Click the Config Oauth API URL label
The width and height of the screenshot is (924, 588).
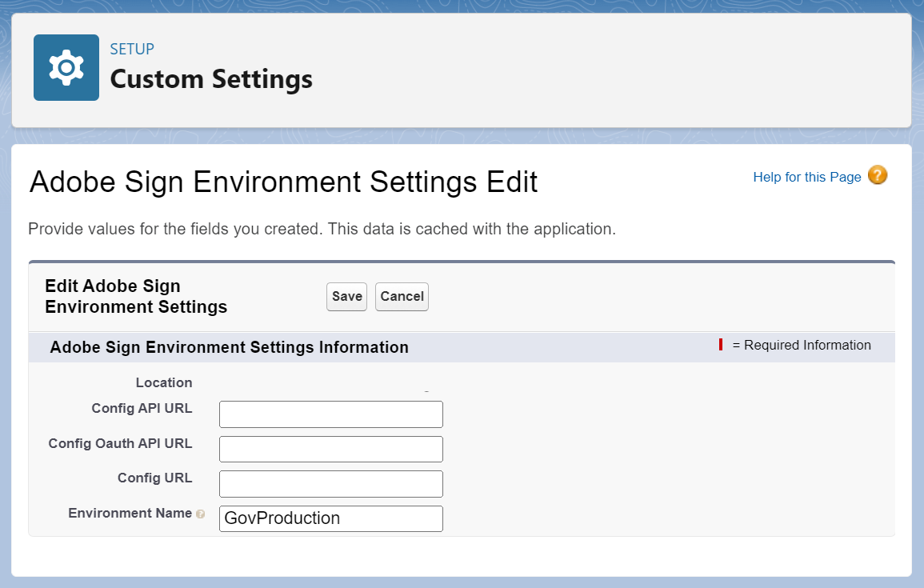coord(120,443)
